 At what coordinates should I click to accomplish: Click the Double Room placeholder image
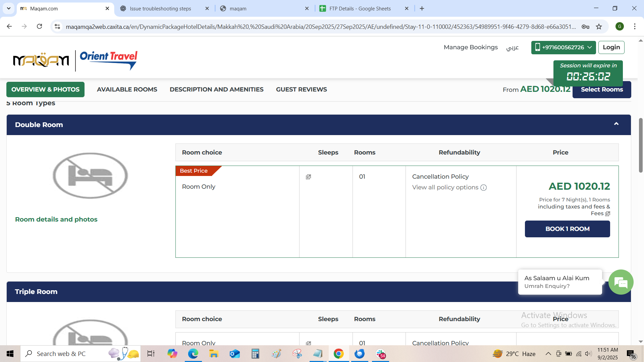coord(90,176)
